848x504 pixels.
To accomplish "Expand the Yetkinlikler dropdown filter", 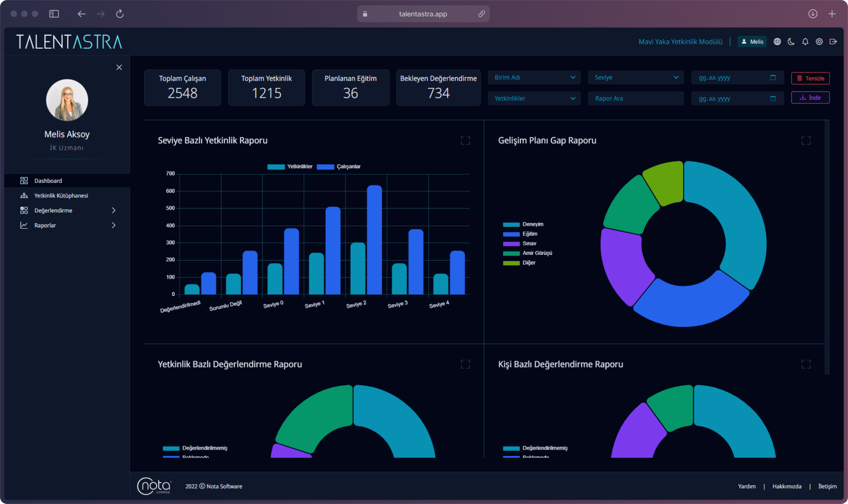I will pos(534,99).
